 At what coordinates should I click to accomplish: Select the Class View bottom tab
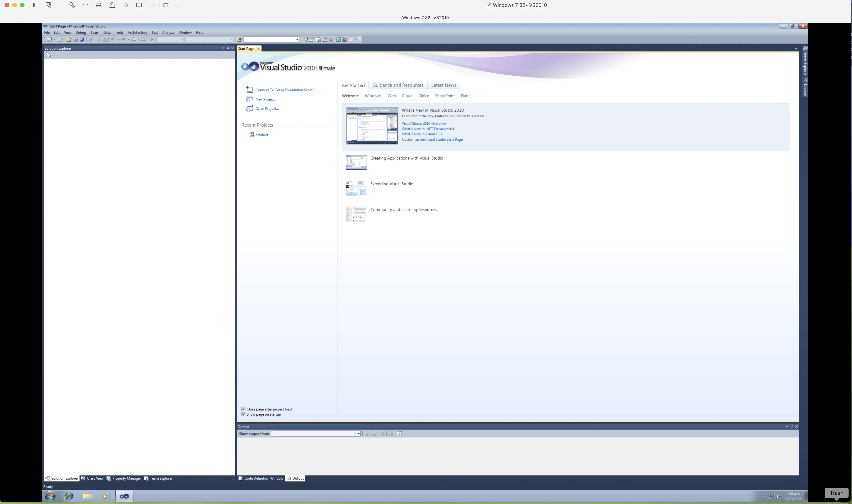coord(92,479)
